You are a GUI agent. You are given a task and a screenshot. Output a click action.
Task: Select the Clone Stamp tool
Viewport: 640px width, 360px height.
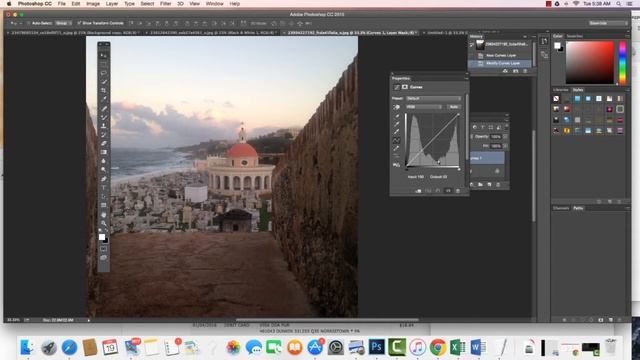(x=104, y=126)
